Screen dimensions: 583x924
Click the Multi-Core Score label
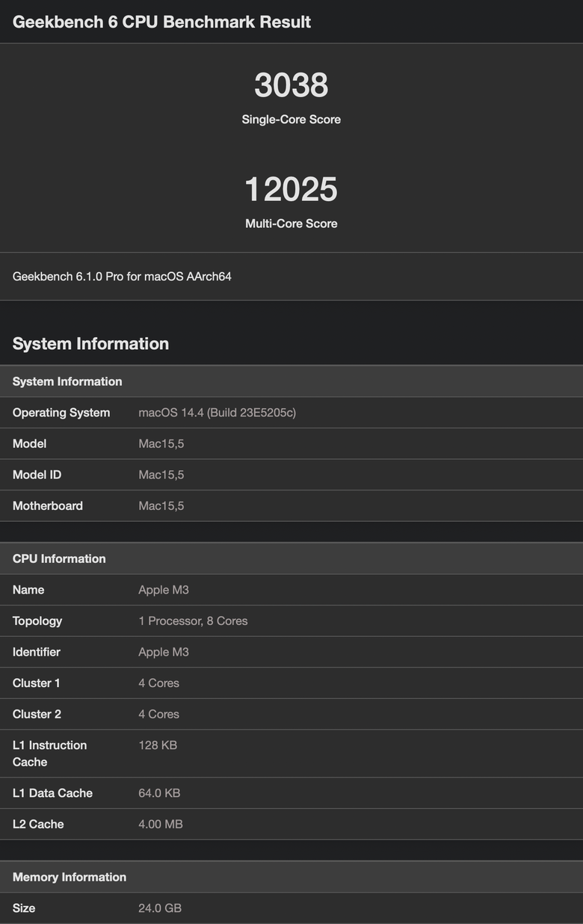point(291,224)
